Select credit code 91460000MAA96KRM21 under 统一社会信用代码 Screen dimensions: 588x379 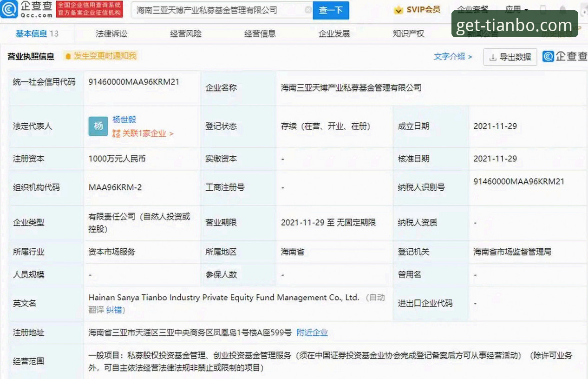[x=134, y=82]
